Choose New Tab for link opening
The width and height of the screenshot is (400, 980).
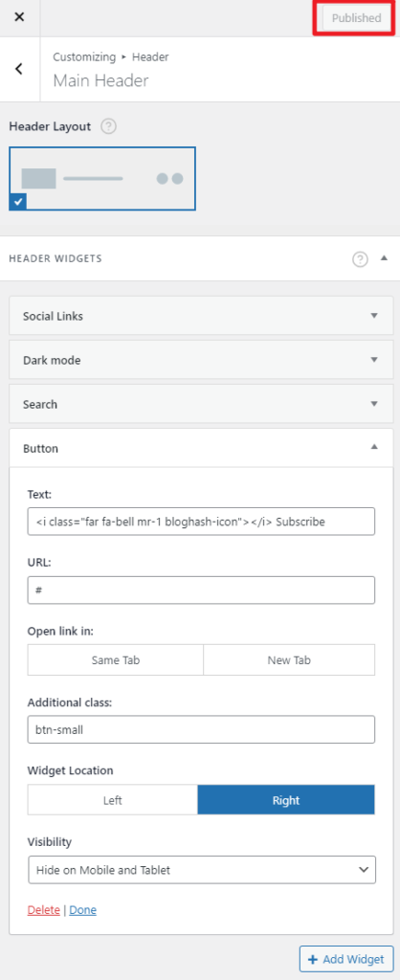click(289, 660)
